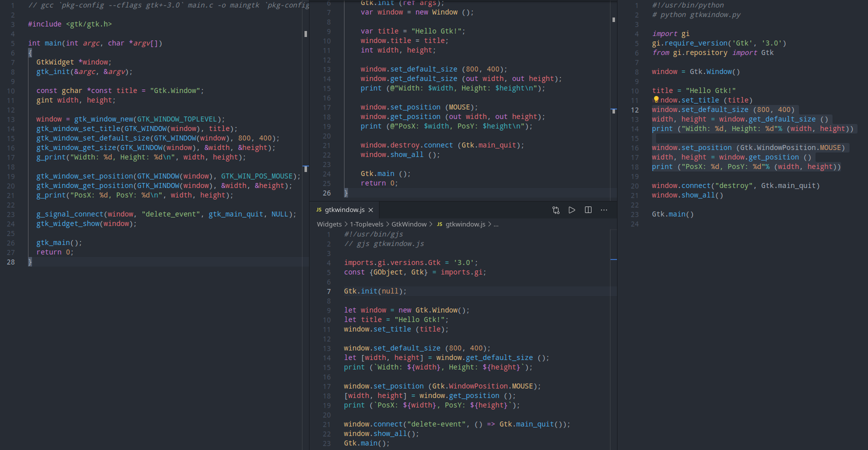Screen dimensions: 868x450
Task: Open changes compare icon for gtkwindow.js
Action: [x=556, y=210]
